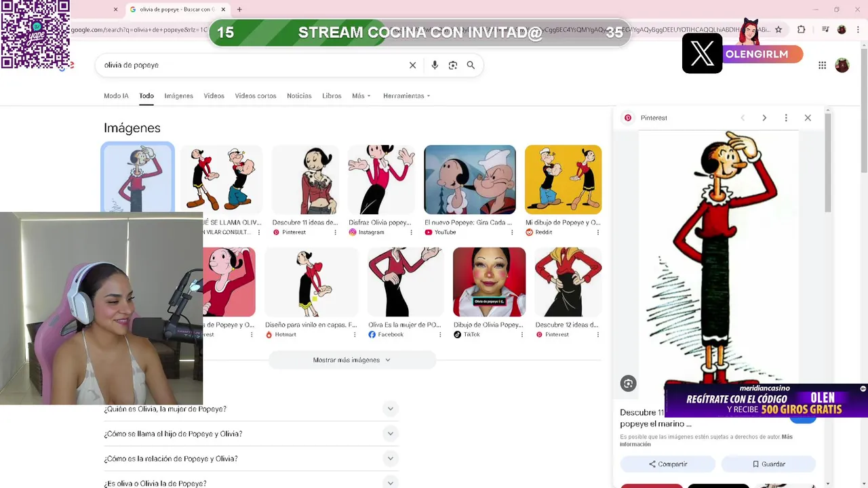Expand Mostrar más imágenes
This screenshot has width=868, height=488.
[x=352, y=360]
